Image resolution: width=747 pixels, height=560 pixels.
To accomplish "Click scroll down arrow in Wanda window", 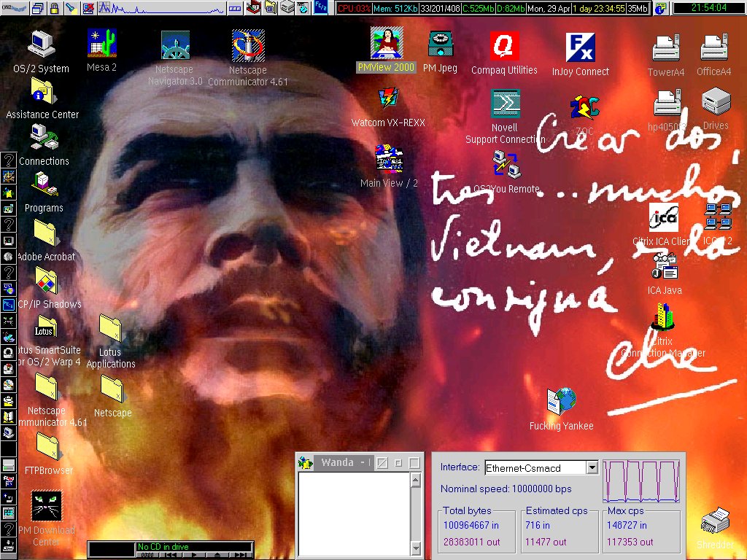I will (x=415, y=548).
